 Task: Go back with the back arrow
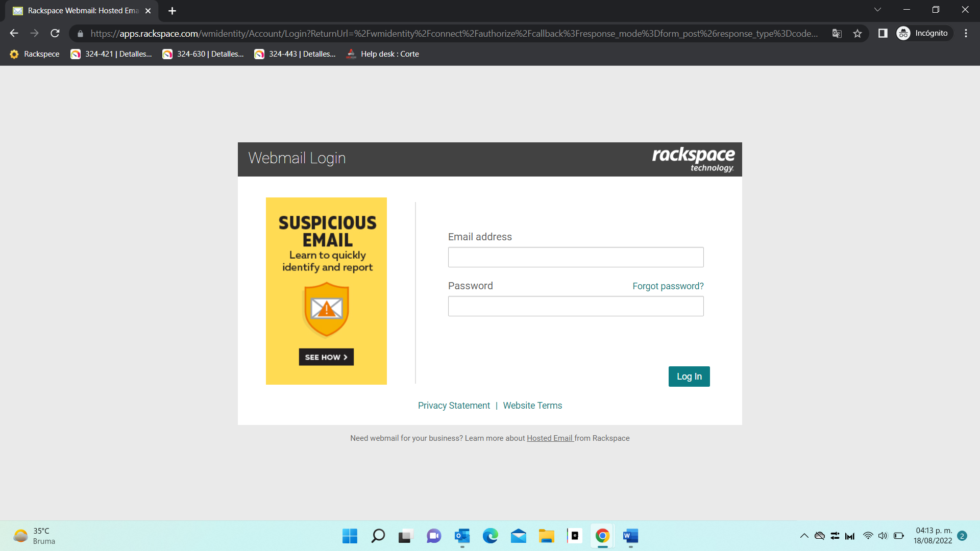click(x=14, y=33)
